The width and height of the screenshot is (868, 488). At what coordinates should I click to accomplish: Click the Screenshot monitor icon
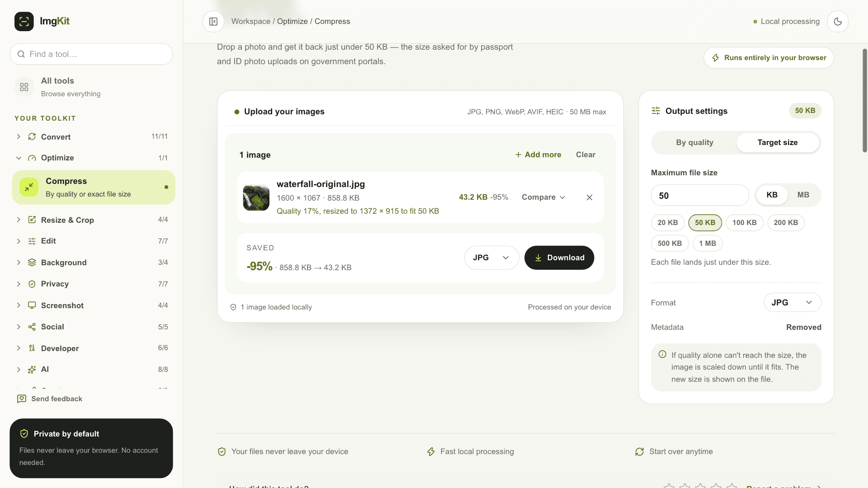tap(32, 305)
